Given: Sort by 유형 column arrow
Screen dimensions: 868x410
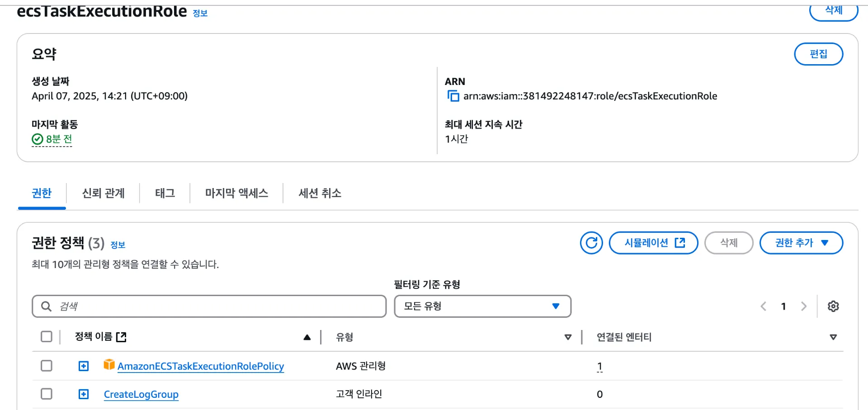Looking at the screenshot, I should pos(568,337).
